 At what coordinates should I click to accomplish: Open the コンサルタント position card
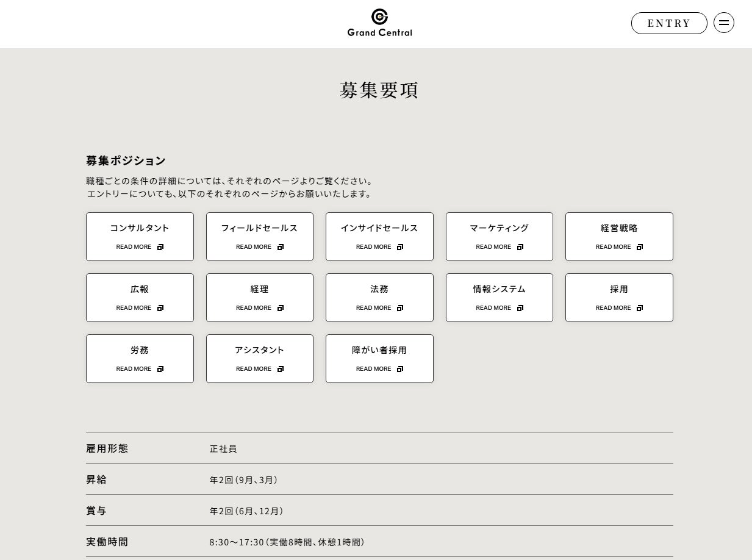coord(140,237)
